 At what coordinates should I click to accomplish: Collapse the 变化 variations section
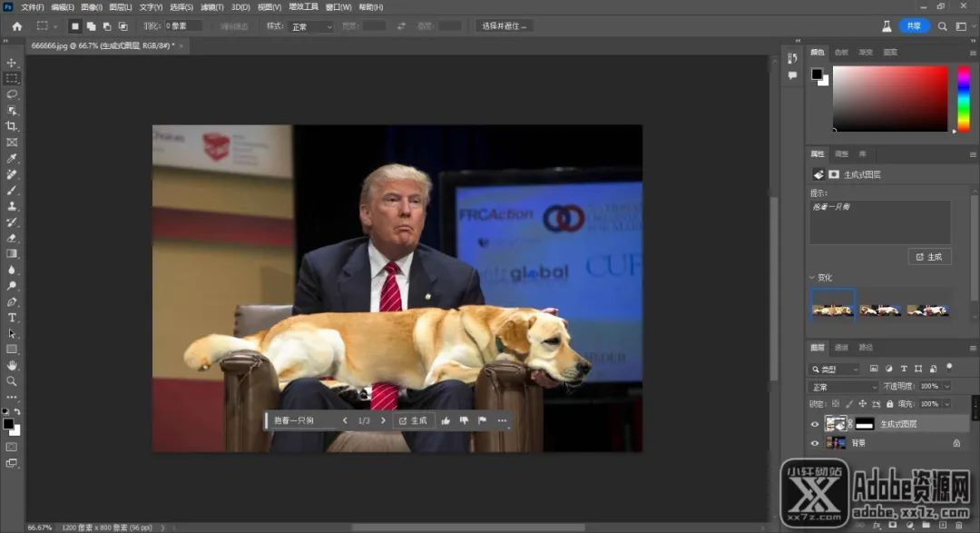click(x=812, y=278)
